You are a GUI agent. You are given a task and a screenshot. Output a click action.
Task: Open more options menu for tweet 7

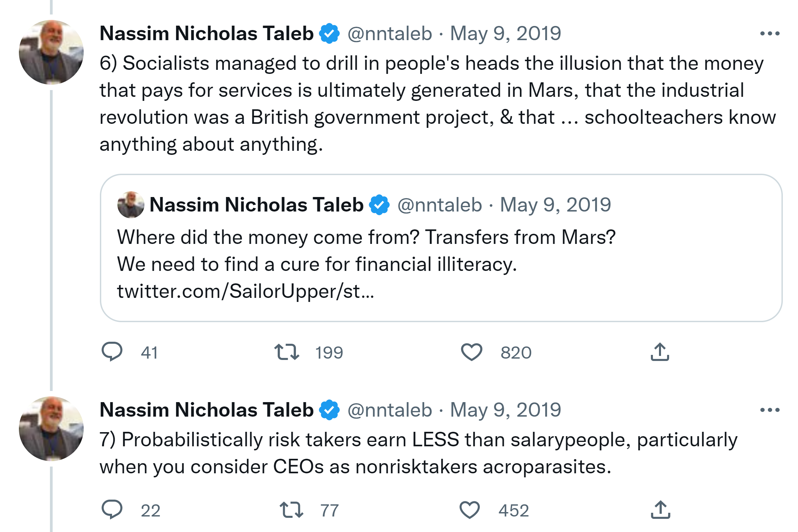pyautogui.click(x=770, y=410)
